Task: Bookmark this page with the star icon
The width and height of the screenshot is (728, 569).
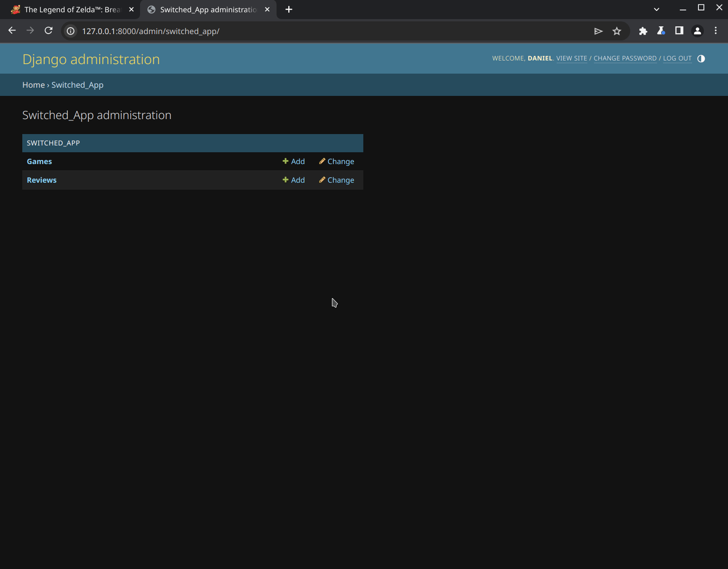Action: [x=617, y=31]
